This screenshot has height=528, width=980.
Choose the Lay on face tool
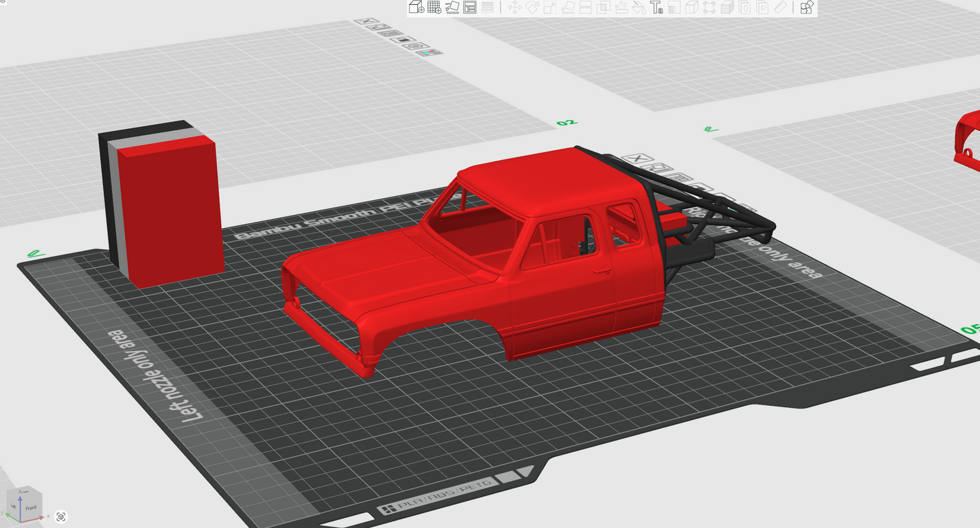click(568, 7)
